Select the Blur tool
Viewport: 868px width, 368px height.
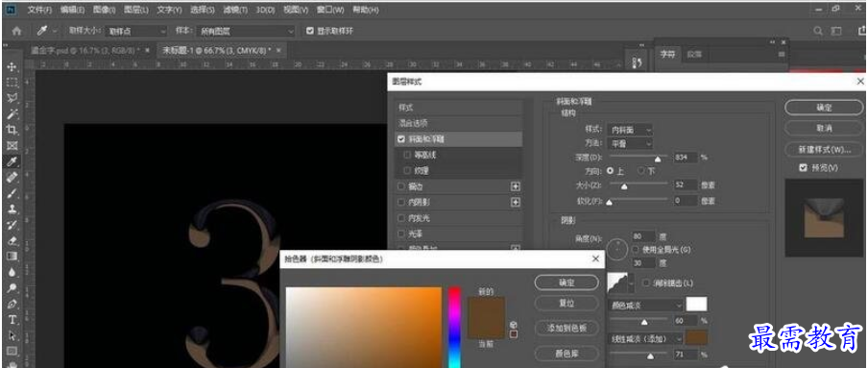click(12, 272)
